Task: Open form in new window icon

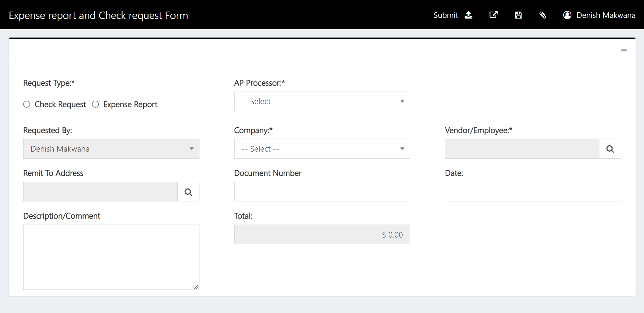Action: click(493, 15)
